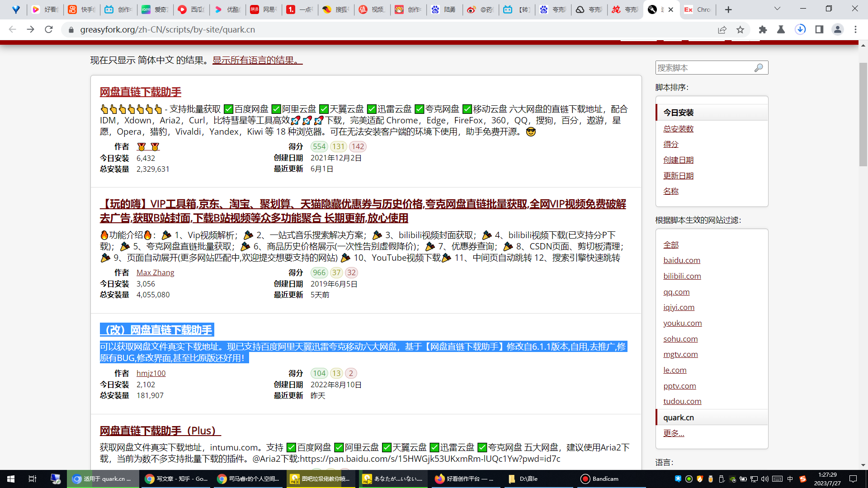Select the bilibili.com site filter
The width and height of the screenshot is (868, 488).
(x=682, y=276)
